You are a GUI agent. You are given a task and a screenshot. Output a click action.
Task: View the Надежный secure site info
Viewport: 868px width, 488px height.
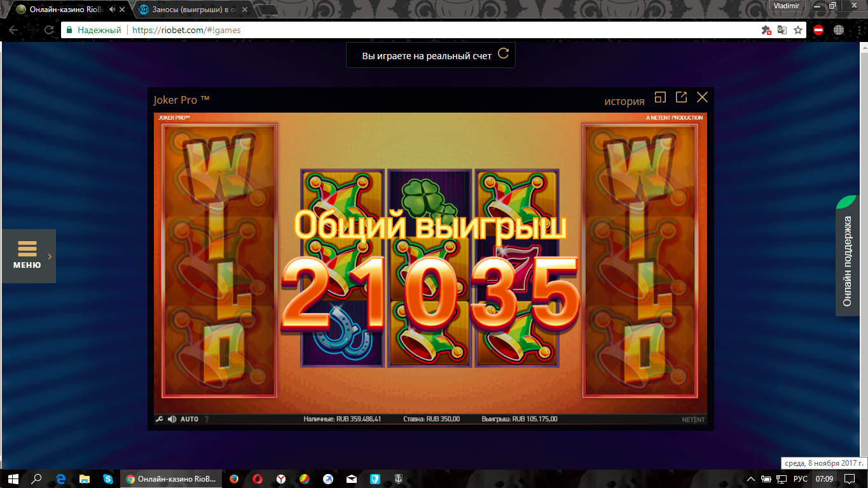point(94,30)
